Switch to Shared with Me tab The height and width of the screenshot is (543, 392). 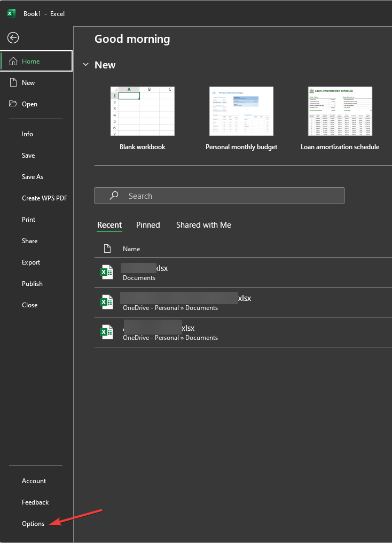pyautogui.click(x=203, y=225)
